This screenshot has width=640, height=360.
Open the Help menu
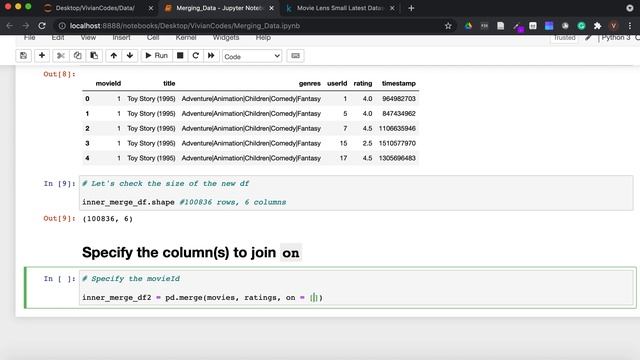click(x=263, y=38)
